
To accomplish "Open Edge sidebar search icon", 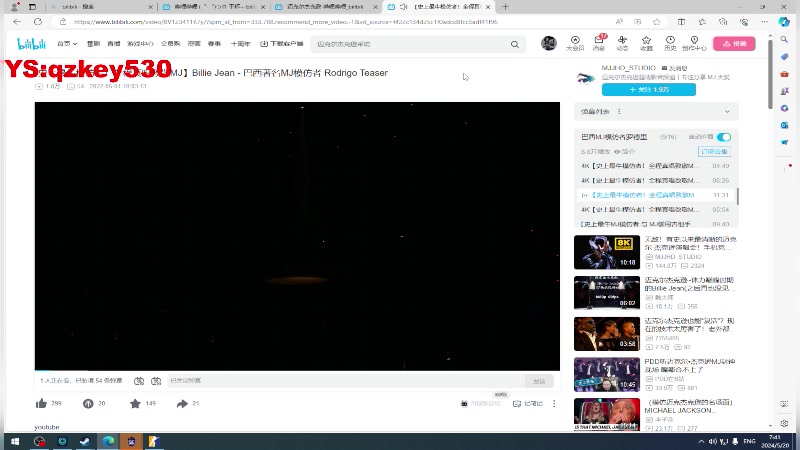I will 784,39.
